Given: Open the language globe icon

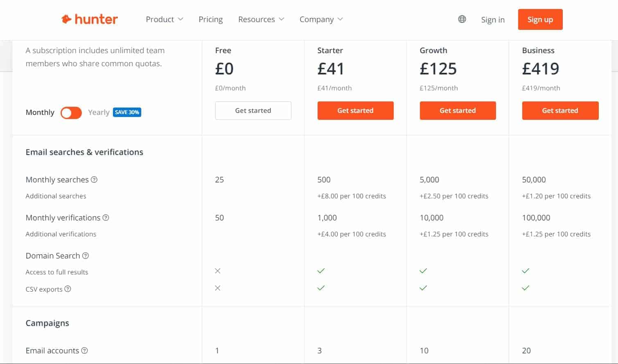Looking at the screenshot, I should [462, 19].
